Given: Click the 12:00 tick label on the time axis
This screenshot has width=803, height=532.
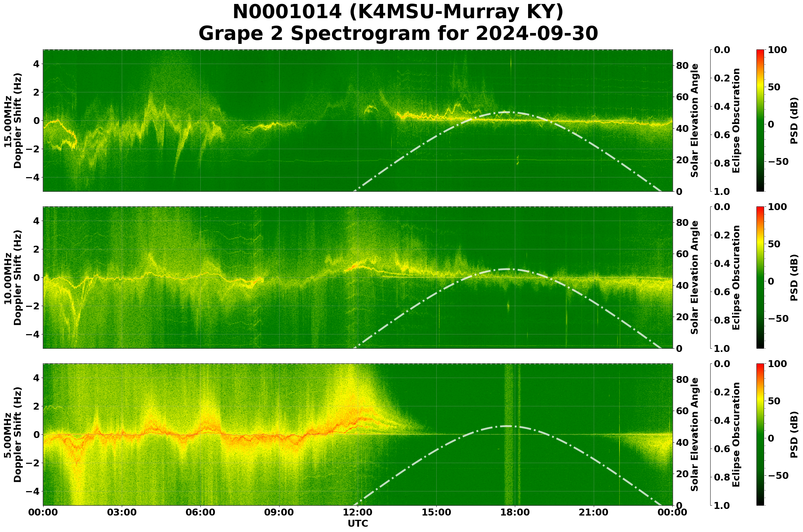Looking at the screenshot, I should 357,512.
